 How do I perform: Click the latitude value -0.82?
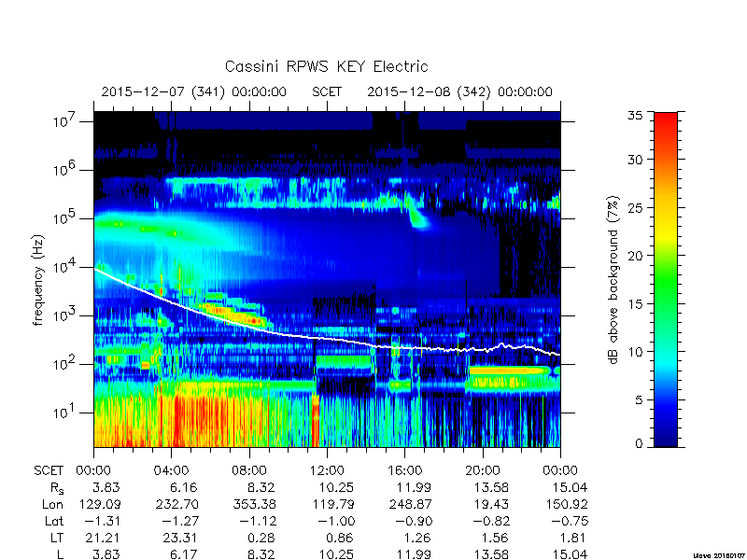point(491,521)
